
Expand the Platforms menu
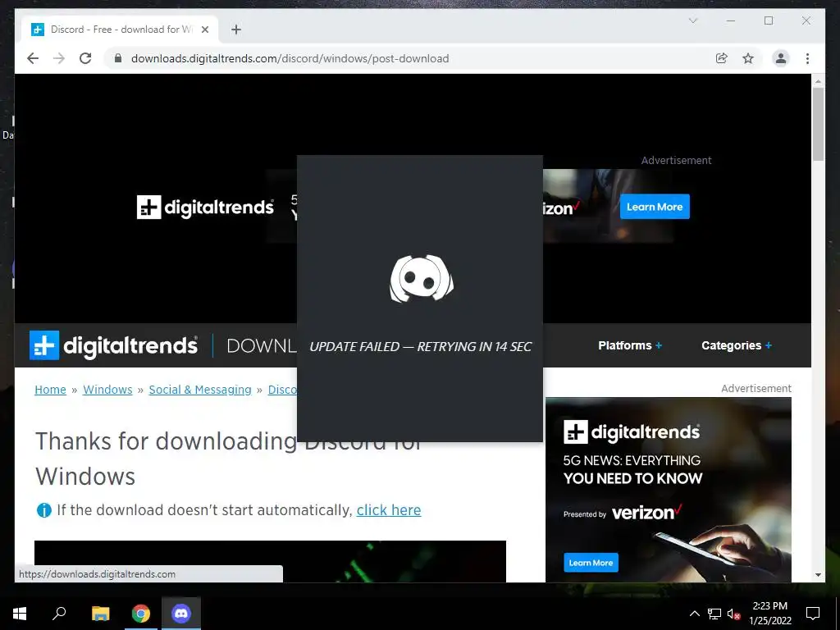pos(630,345)
